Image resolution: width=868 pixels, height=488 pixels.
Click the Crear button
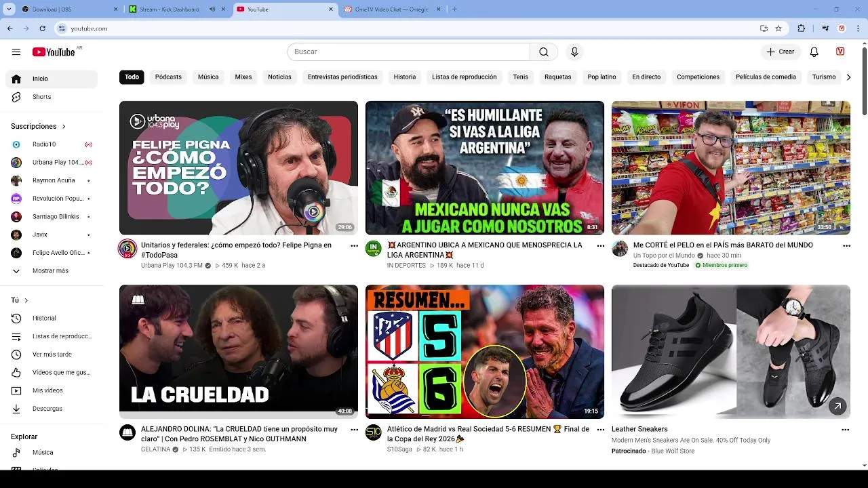pyautogui.click(x=781, y=52)
